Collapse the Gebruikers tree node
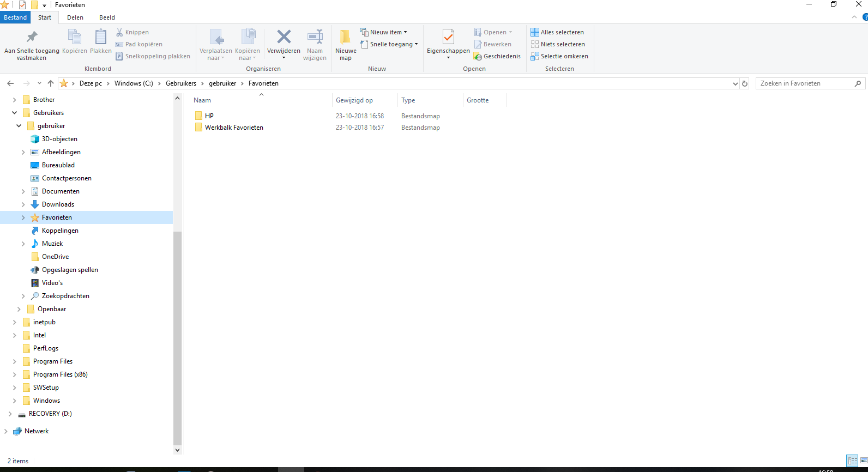The image size is (868, 472). point(14,113)
